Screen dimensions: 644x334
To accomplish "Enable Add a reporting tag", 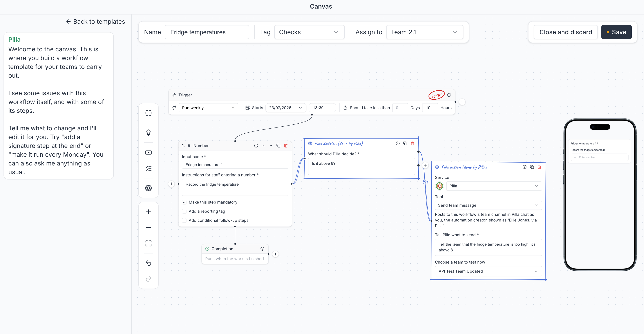I will (184, 211).
